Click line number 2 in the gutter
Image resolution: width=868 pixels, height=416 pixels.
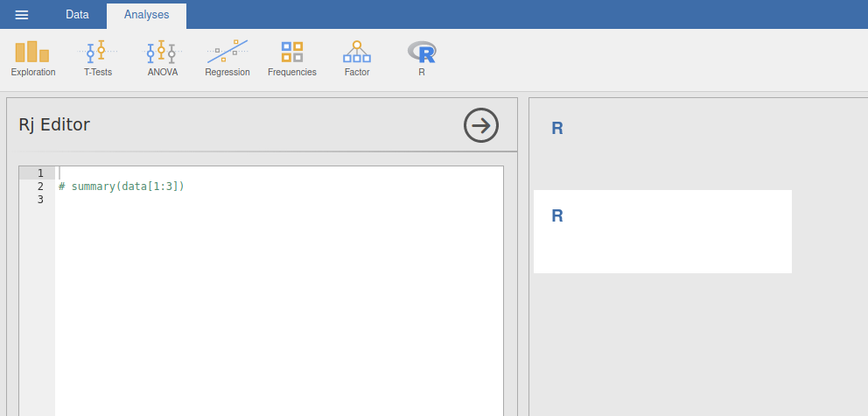point(40,187)
